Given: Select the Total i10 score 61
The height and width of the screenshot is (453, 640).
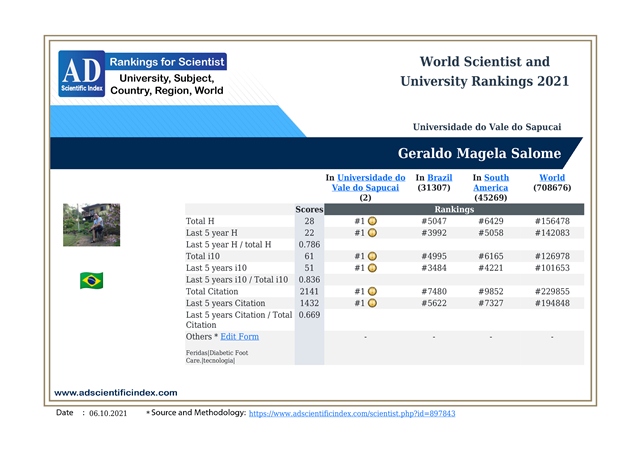Looking at the screenshot, I should click(309, 256).
